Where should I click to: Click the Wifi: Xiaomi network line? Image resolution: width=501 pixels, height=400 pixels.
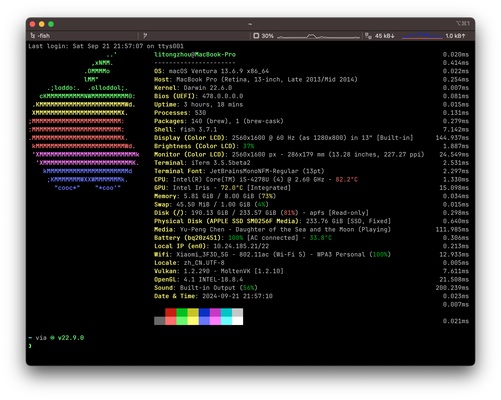click(272, 254)
